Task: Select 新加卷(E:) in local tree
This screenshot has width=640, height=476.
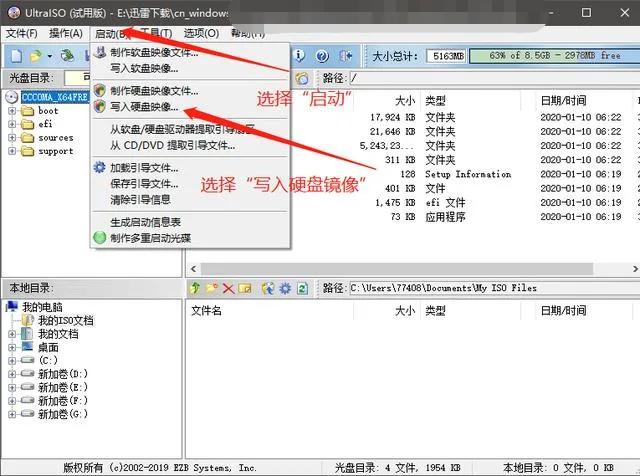Action: pyautogui.click(x=62, y=387)
